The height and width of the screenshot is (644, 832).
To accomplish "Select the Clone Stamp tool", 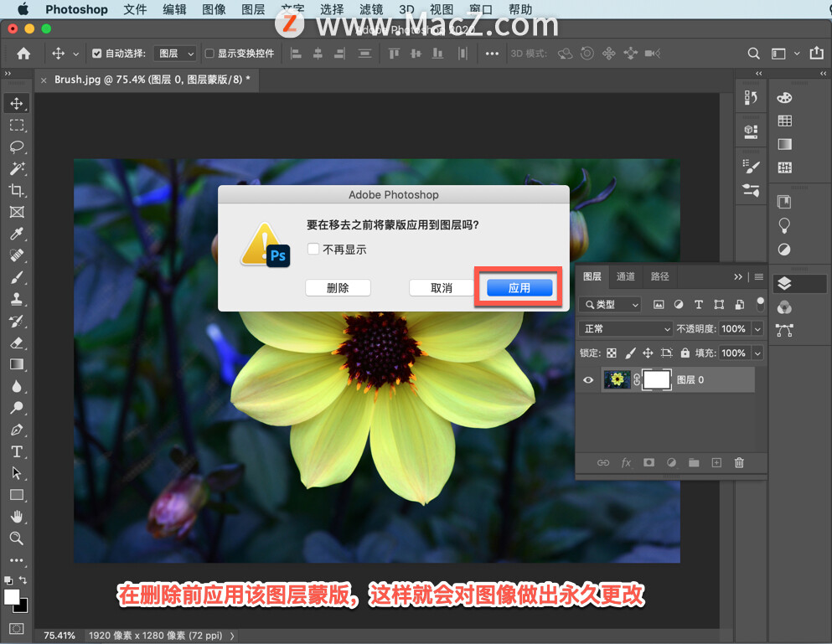I will (x=17, y=299).
